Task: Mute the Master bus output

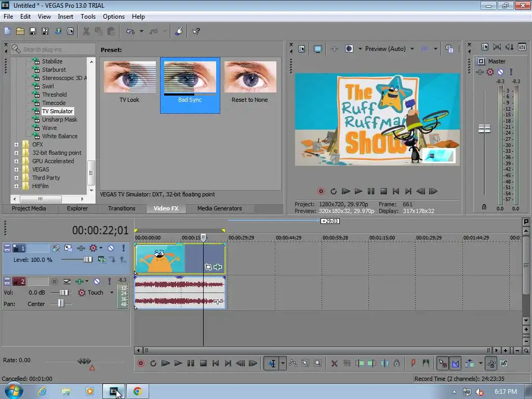Action: [500, 72]
